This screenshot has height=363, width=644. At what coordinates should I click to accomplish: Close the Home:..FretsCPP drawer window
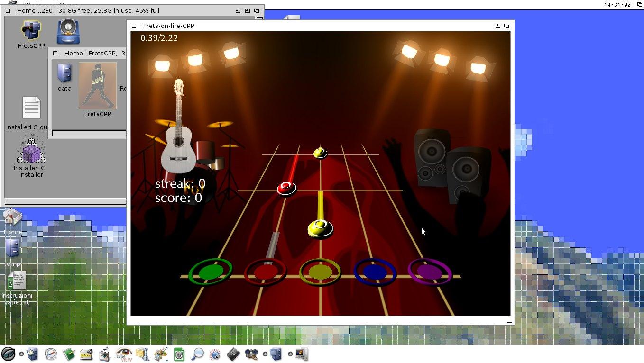tap(55, 53)
